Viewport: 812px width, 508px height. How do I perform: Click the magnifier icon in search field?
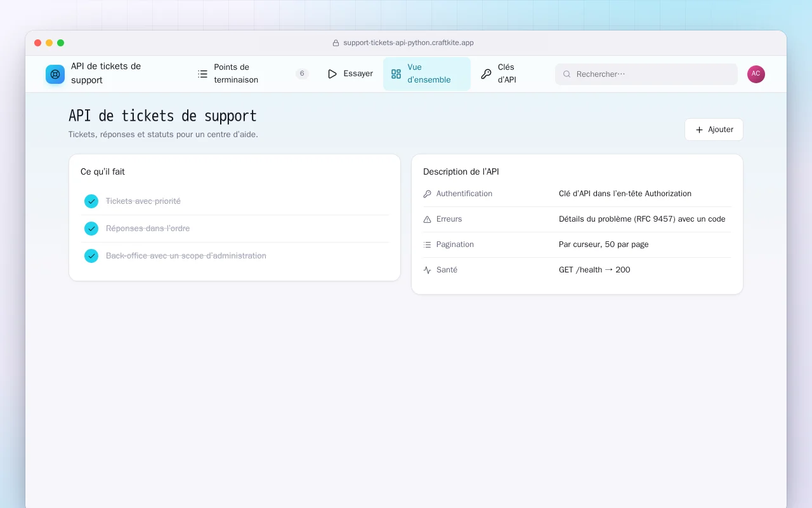click(x=567, y=74)
